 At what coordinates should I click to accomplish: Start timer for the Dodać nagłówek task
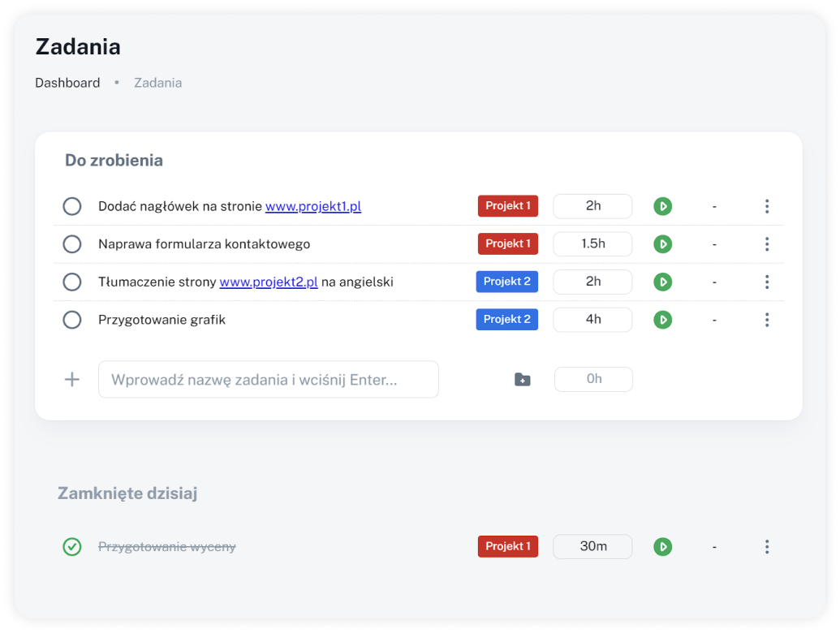click(663, 206)
